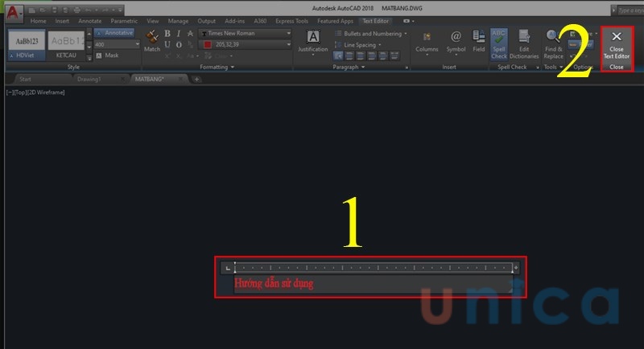Toggle italic text formatting
The image size is (644, 349).
[179, 34]
